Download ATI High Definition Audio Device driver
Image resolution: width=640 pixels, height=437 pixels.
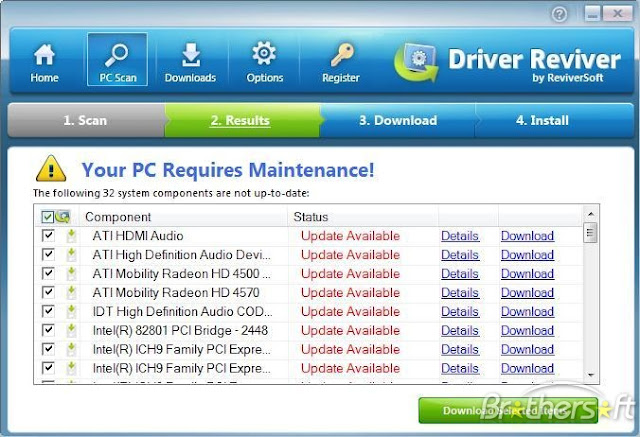(527, 255)
